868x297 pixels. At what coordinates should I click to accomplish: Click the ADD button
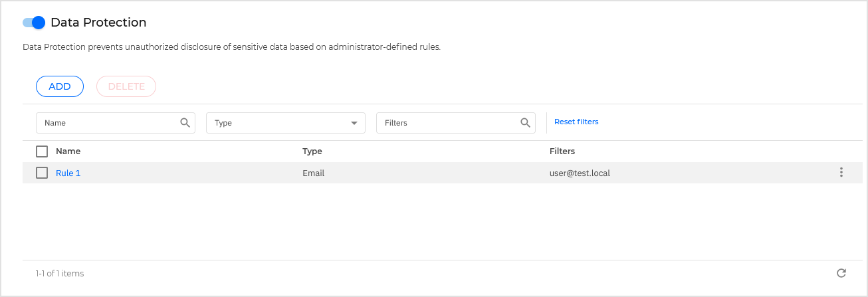click(x=60, y=86)
